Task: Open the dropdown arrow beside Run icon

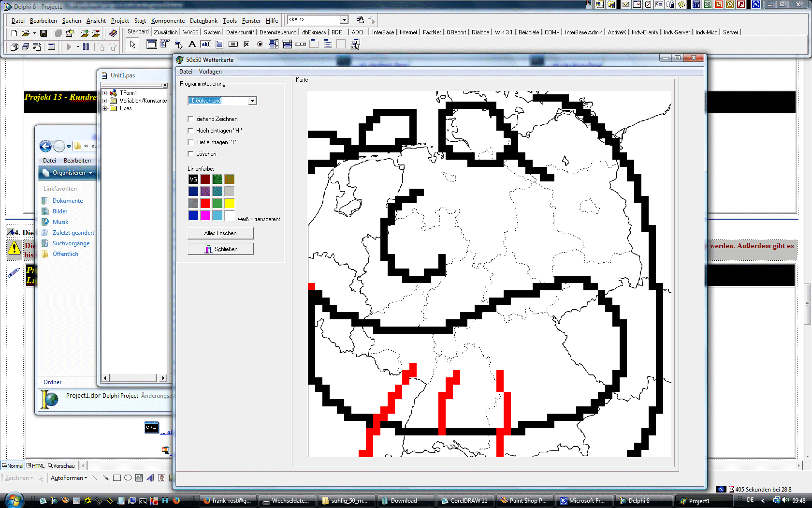Action: tap(78, 47)
